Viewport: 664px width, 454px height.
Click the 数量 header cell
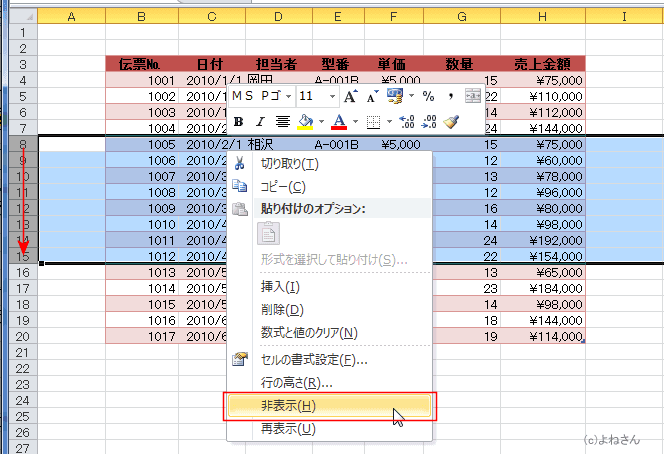pyautogui.click(x=462, y=64)
